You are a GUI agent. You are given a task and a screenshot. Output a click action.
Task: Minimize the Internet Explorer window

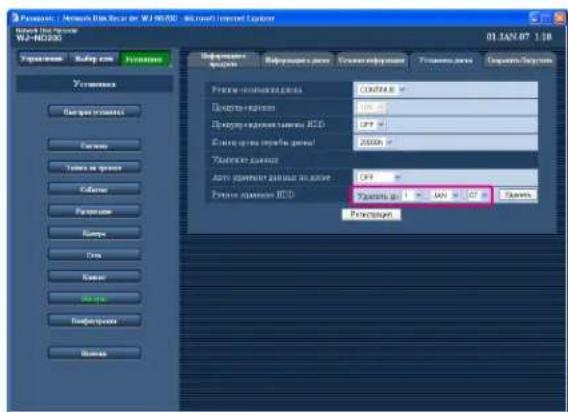coord(535,18)
